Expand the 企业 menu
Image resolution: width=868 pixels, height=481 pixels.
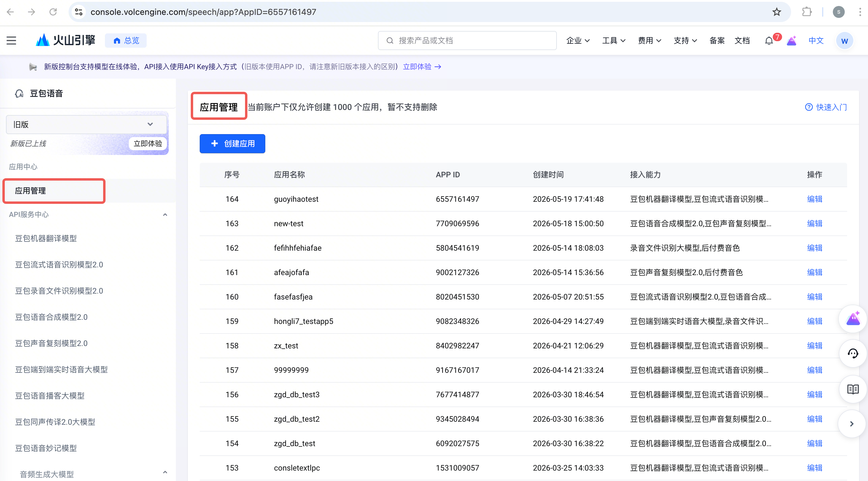(x=578, y=41)
